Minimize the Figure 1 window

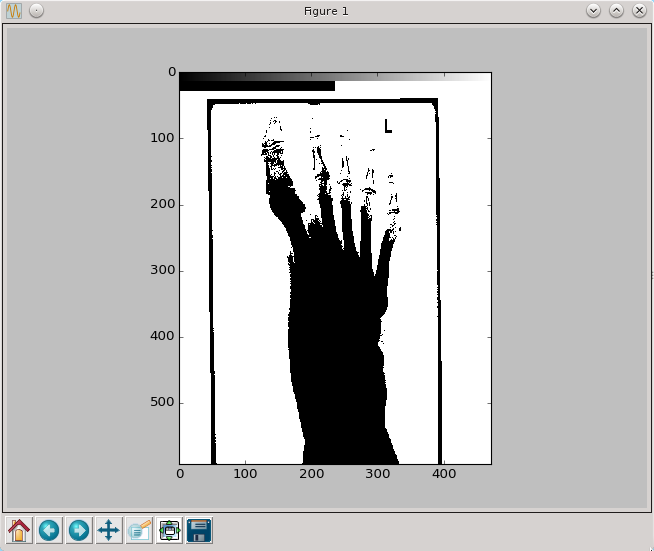[594, 11]
